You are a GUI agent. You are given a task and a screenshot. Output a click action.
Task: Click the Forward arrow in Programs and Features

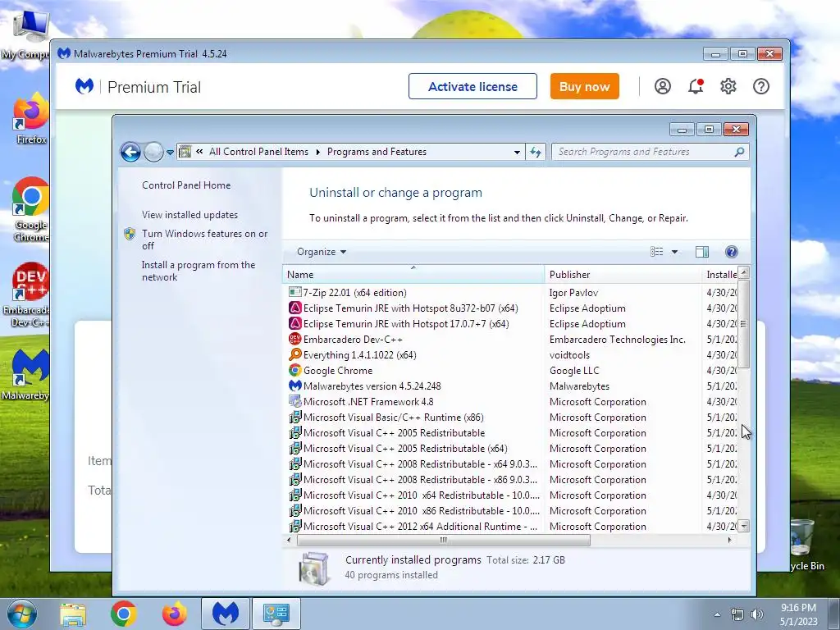[x=153, y=152]
